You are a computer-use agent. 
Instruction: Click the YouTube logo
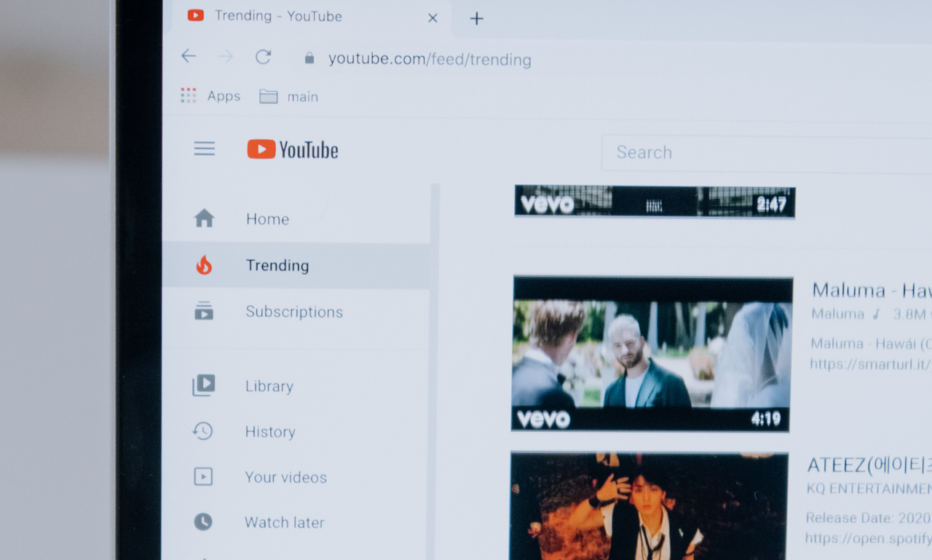293,150
